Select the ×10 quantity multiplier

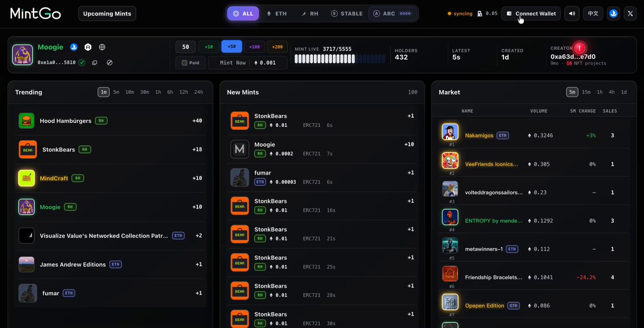(209, 47)
